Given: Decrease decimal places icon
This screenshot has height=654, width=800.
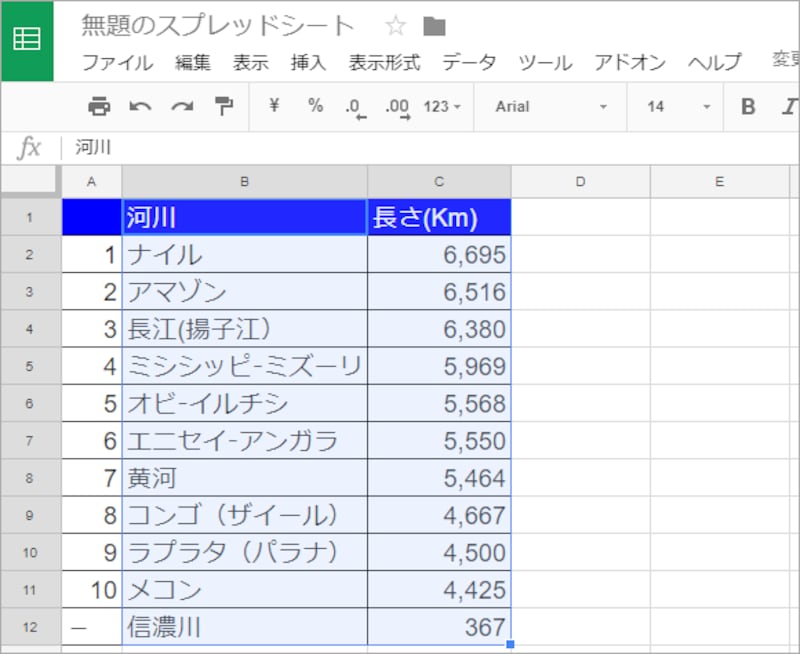Looking at the screenshot, I should pos(355,107).
